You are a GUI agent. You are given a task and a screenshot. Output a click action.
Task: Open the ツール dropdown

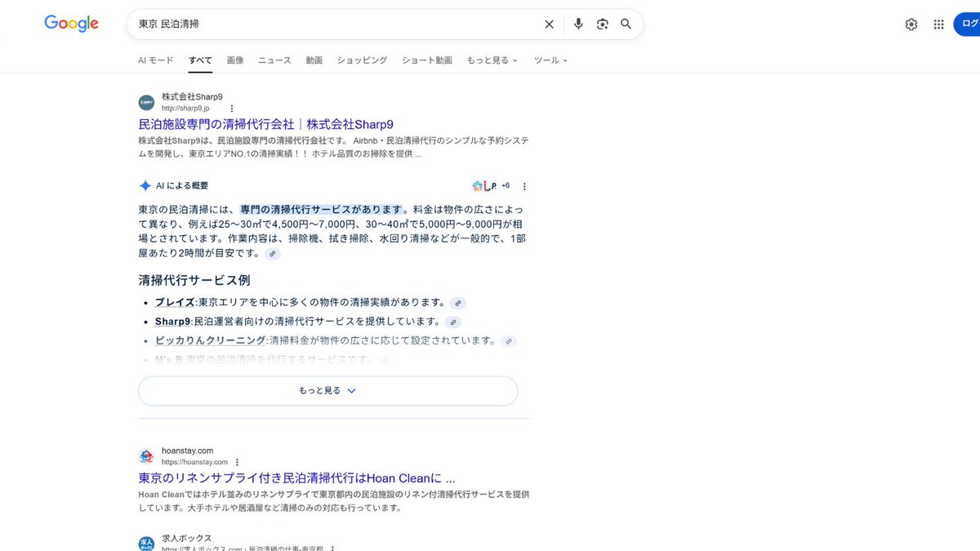tap(550, 60)
